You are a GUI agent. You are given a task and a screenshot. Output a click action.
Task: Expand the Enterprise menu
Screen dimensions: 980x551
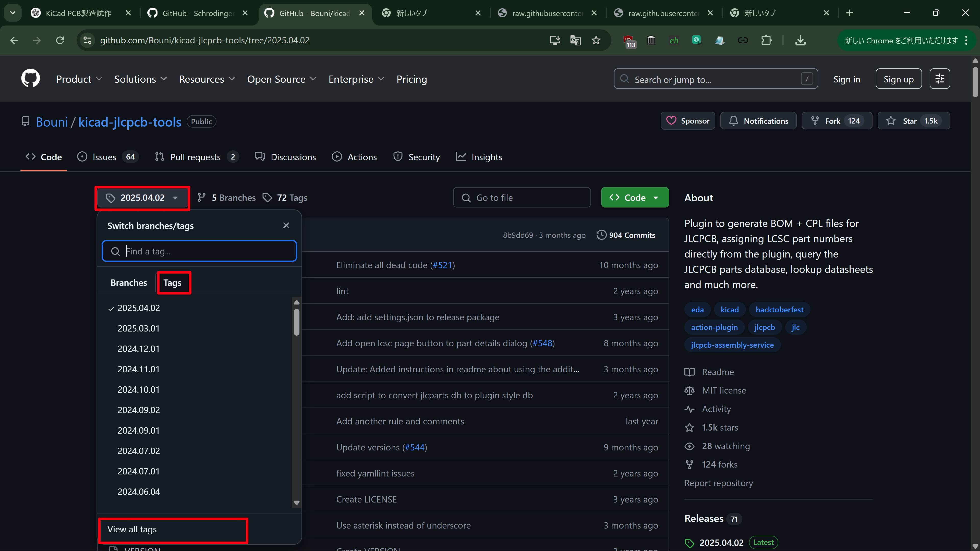[x=356, y=79]
